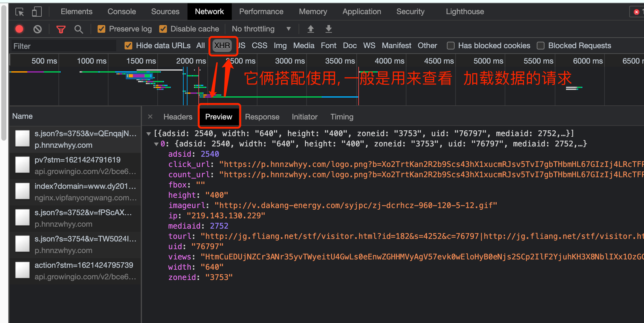
Task: Toggle the red filter funnel icon
Action: click(x=61, y=29)
